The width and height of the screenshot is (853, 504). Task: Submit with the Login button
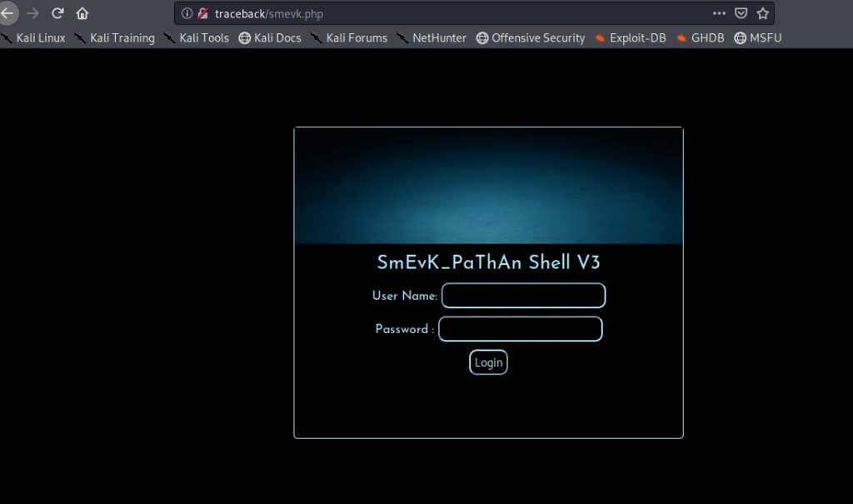[x=488, y=362]
